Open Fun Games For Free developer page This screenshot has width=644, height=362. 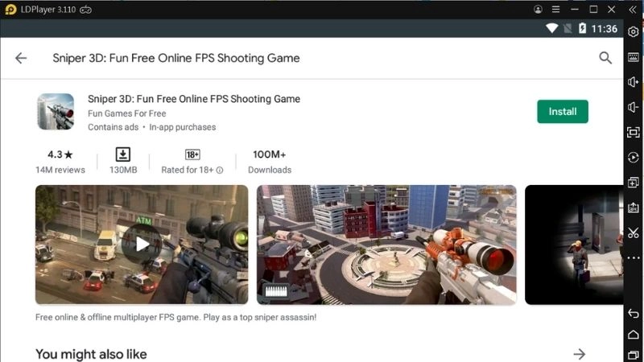(x=127, y=113)
